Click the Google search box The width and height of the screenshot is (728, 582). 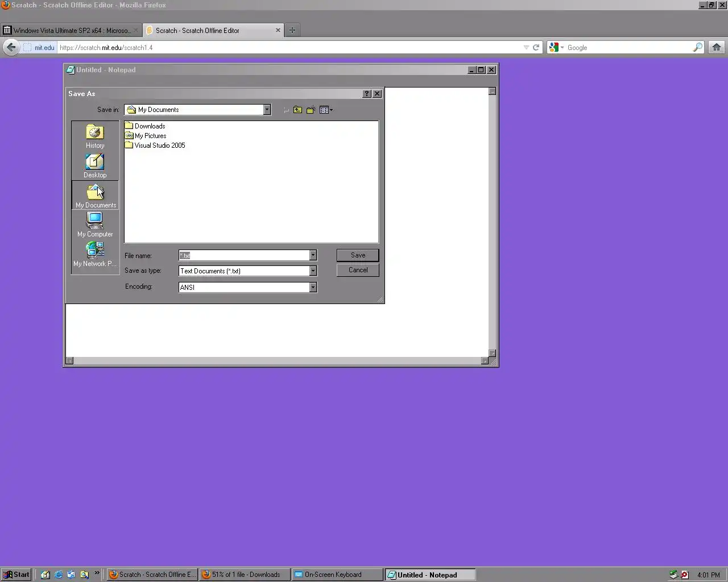coord(628,48)
